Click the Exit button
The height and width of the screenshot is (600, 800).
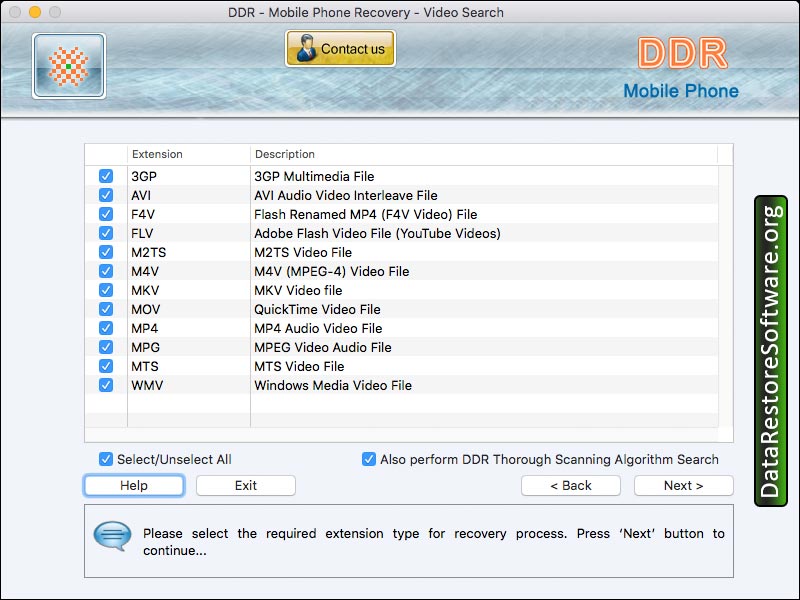[x=246, y=485]
